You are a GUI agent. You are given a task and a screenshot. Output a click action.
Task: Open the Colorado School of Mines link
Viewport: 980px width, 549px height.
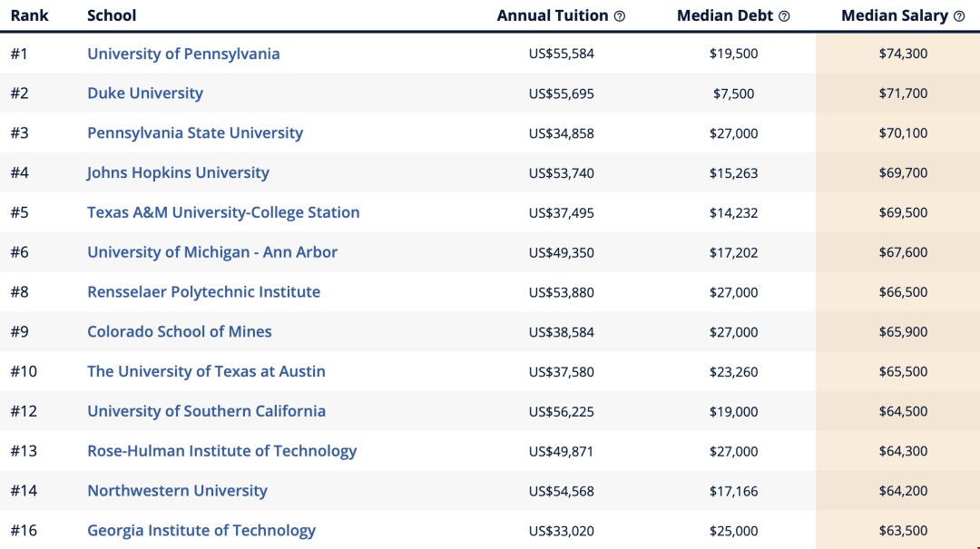tap(180, 331)
